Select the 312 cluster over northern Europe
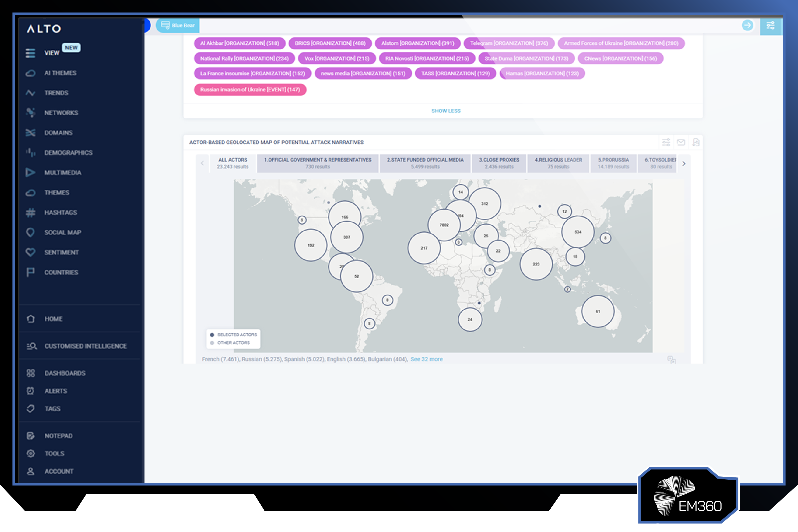This screenshot has width=798, height=532. click(485, 204)
